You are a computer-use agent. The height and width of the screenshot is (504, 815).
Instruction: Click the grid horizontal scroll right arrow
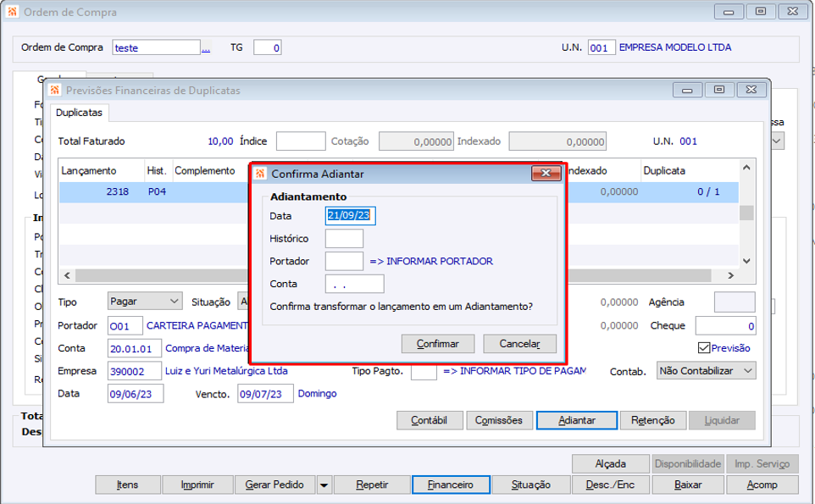tap(731, 275)
